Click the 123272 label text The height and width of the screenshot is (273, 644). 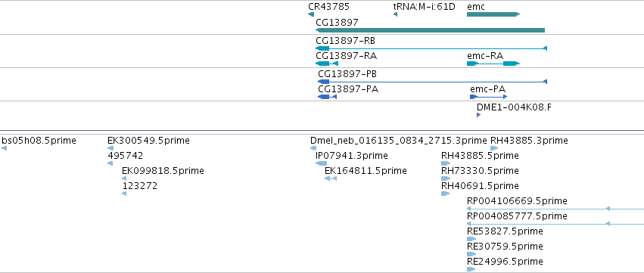click(x=140, y=186)
